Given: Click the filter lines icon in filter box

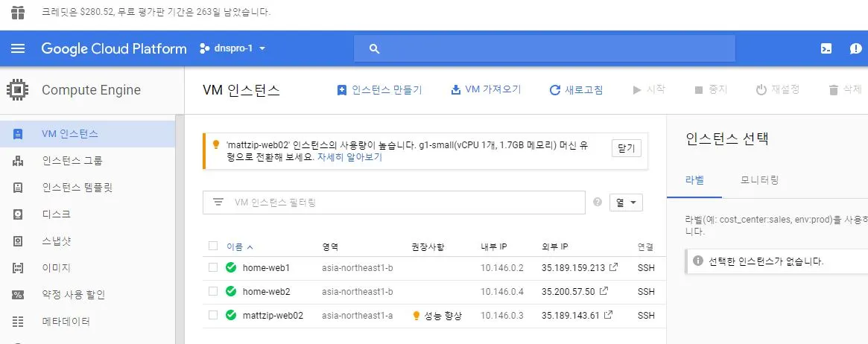Looking at the screenshot, I should click(218, 203).
